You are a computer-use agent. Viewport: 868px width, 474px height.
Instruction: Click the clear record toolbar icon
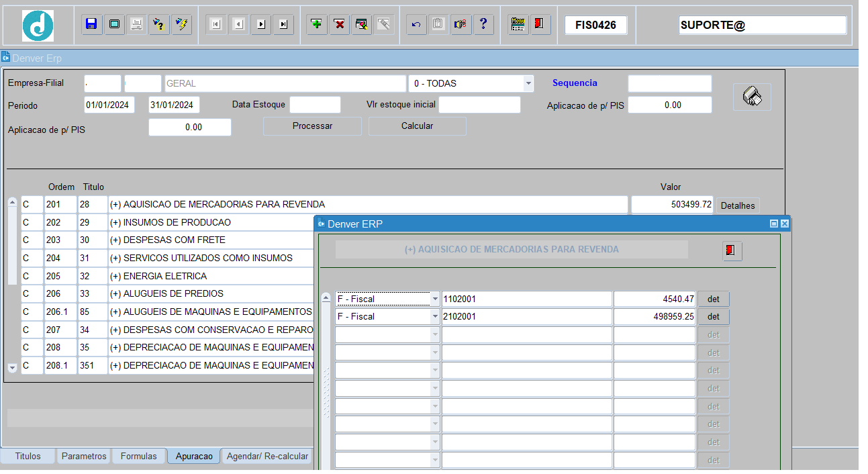362,25
